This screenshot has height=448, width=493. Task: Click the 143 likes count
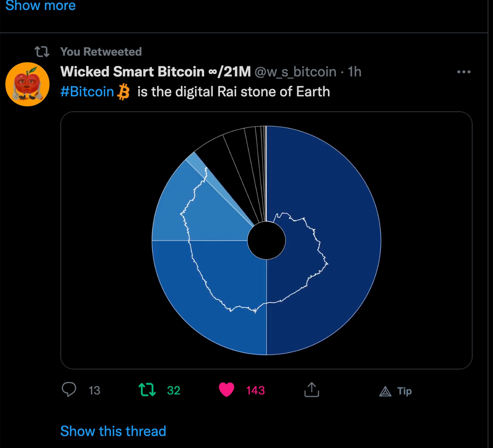255,390
